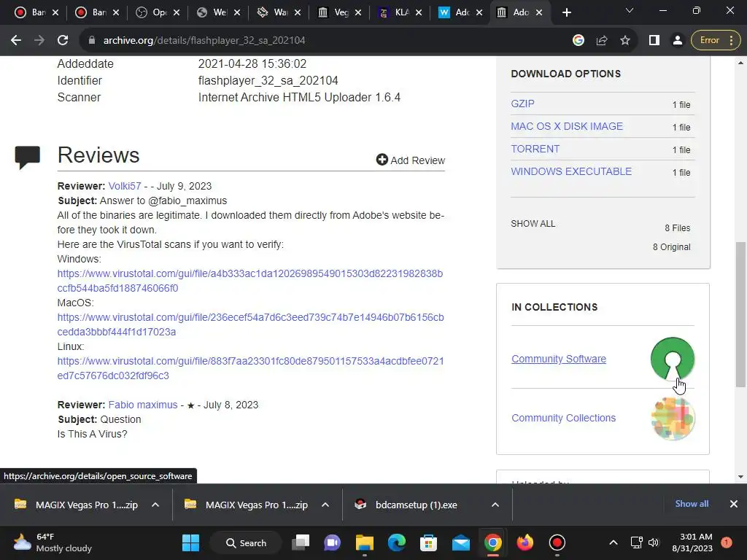Screen dimensions: 747x560
Task: Open taskbar Search box
Action: (x=246, y=542)
